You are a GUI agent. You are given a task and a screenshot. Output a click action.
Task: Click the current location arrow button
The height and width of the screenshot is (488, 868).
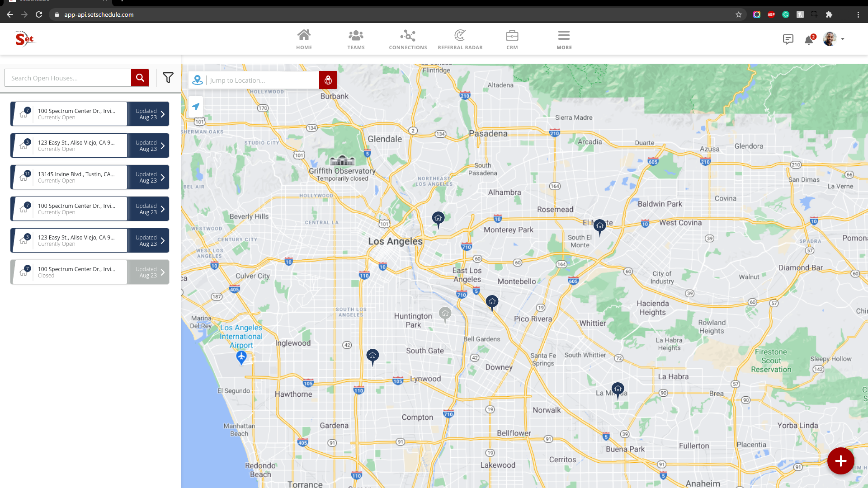(196, 107)
